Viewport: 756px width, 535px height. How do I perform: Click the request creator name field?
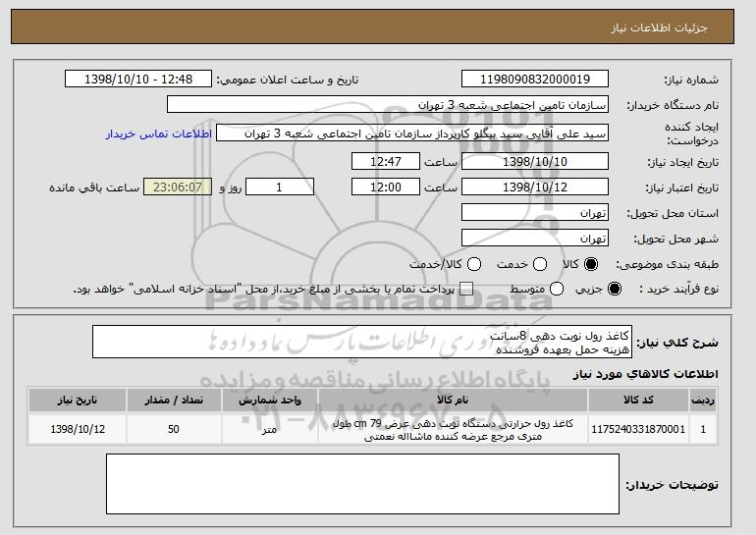(x=412, y=134)
